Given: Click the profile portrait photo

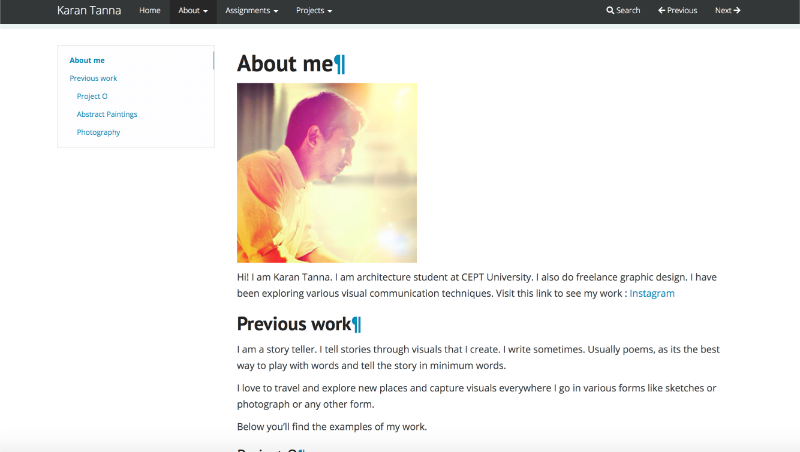Looking at the screenshot, I should click(327, 173).
